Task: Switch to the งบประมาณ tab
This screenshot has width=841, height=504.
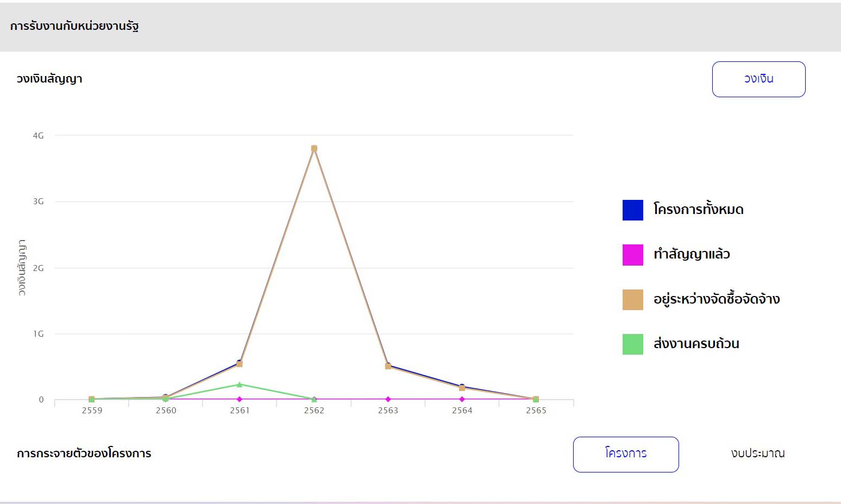Action: point(757,453)
